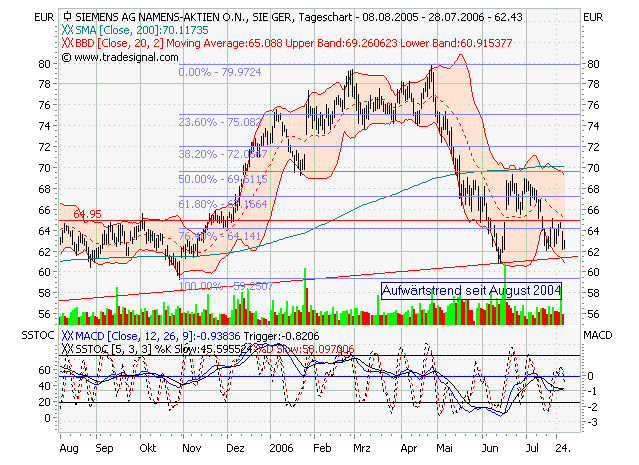Click the red 64.95 support level label
The width and height of the screenshot is (639, 465).
pos(87,214)
